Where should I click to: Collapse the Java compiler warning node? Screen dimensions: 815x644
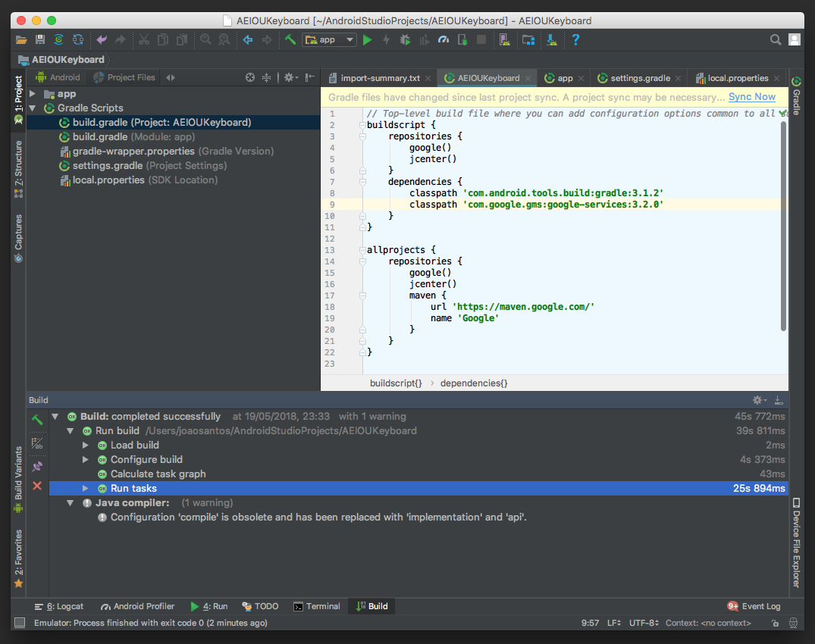coord(71,503)
